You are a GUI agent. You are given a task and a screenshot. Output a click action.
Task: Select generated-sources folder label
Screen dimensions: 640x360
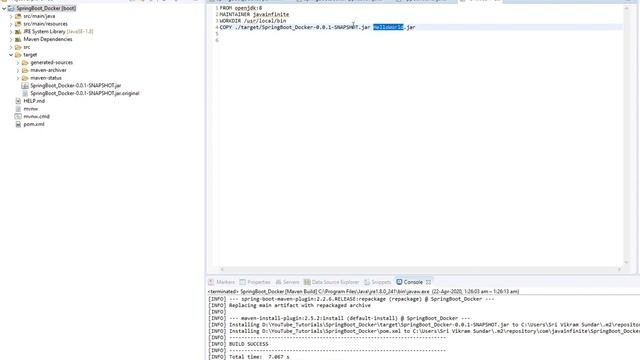pos(51,62)
